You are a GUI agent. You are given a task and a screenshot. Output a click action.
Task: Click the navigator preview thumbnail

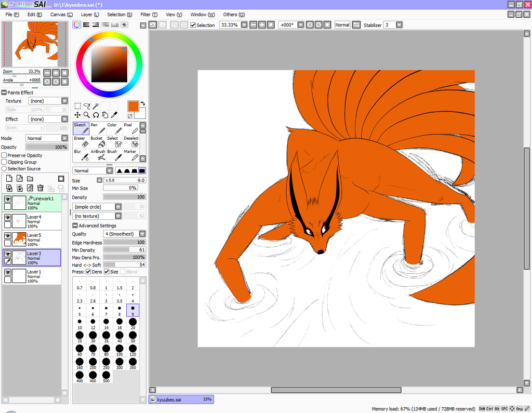[35, 44]
